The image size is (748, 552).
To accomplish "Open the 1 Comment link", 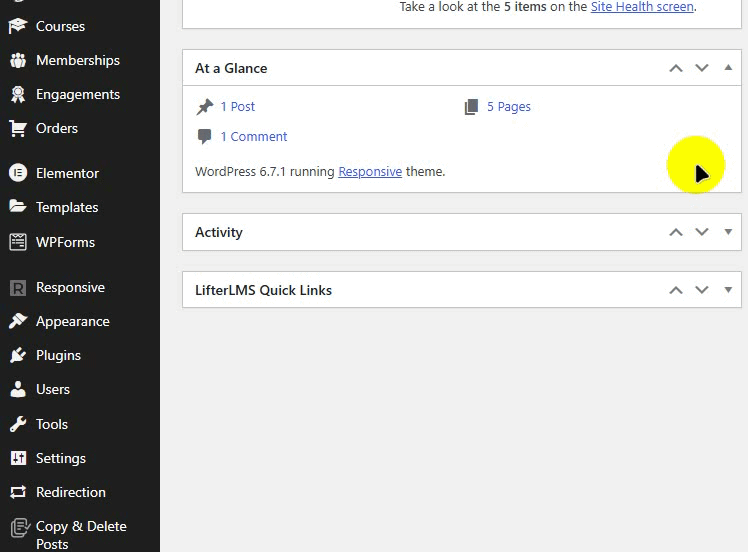I will [x=253, y=137].
